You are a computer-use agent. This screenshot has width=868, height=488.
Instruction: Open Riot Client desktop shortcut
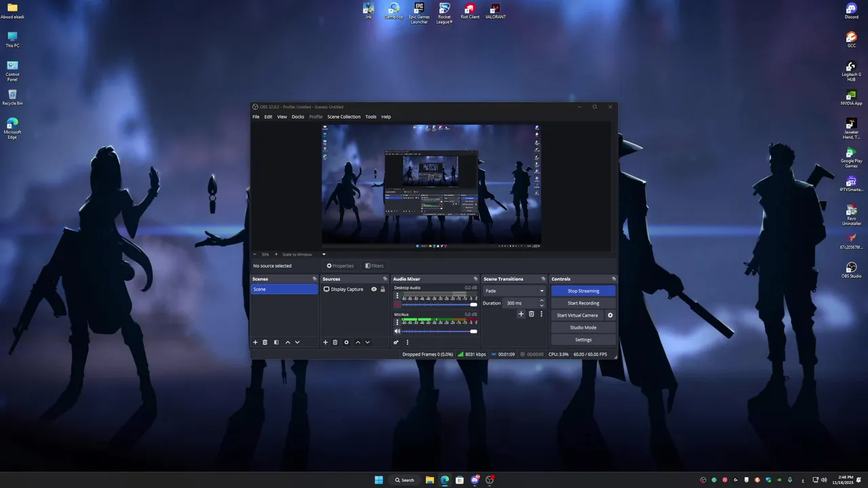470,11
